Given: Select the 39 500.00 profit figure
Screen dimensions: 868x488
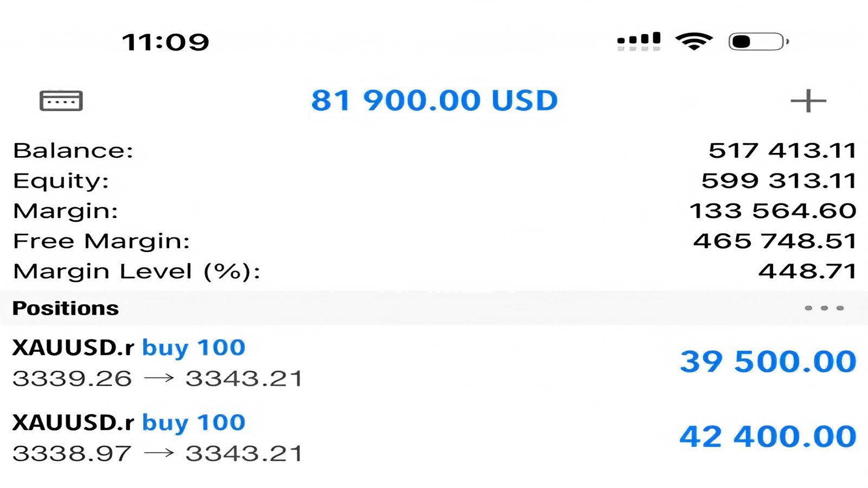Looking at the screenshot, I should coord(768,362).
